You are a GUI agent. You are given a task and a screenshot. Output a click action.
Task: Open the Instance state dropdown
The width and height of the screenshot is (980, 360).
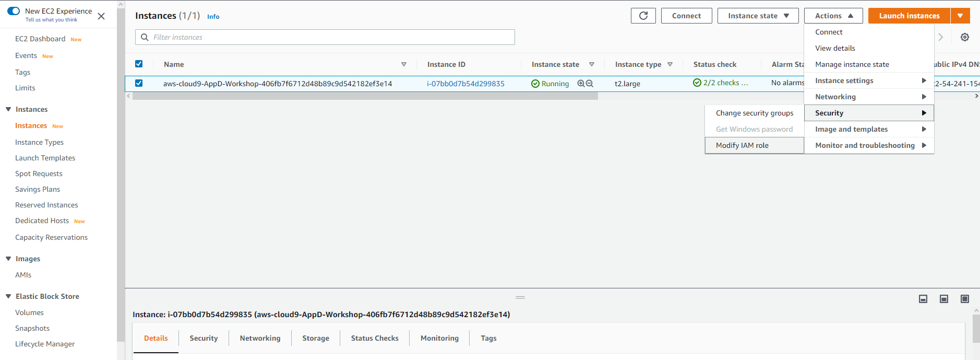click(x=758, y=16)
